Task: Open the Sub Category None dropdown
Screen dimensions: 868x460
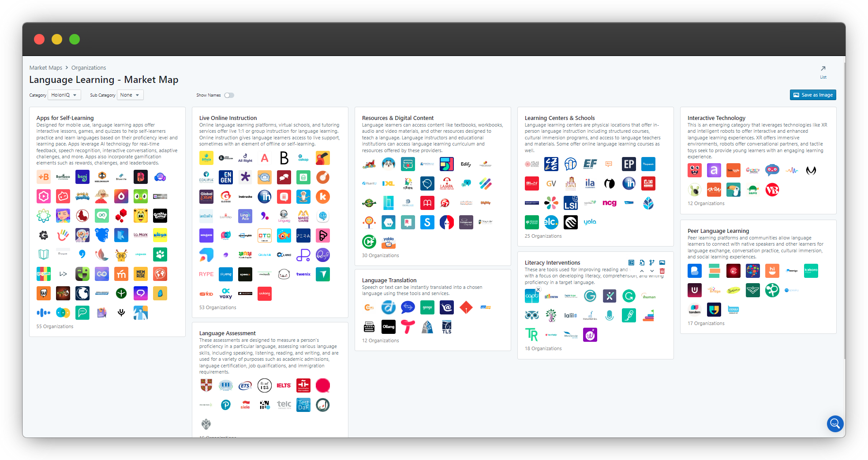Action: tap(130, 95)
